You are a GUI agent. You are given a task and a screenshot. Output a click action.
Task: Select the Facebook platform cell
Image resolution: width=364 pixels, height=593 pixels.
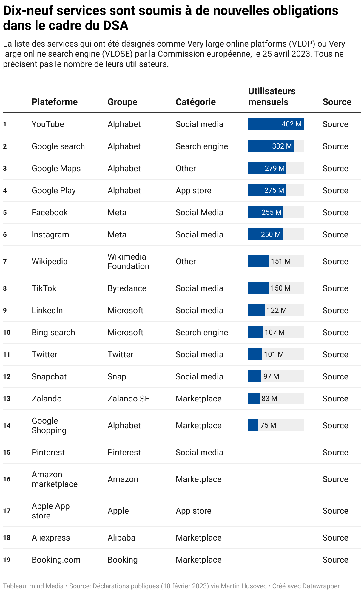coord(50,212)
